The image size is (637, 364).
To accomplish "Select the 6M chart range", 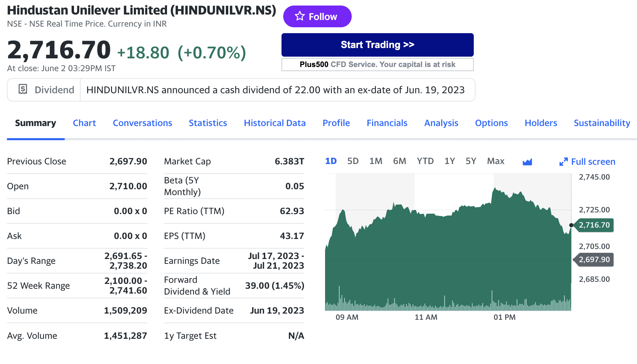I will tap(399, 161).
